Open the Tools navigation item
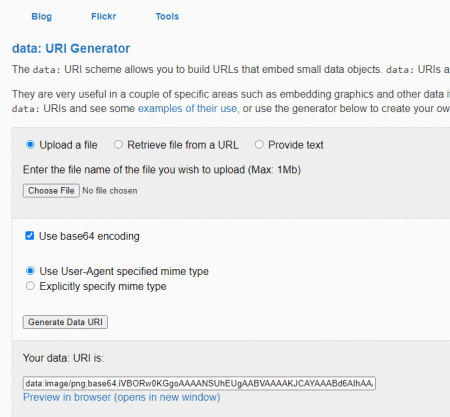Viewport: 450px width, 417px height. point(167,16)
